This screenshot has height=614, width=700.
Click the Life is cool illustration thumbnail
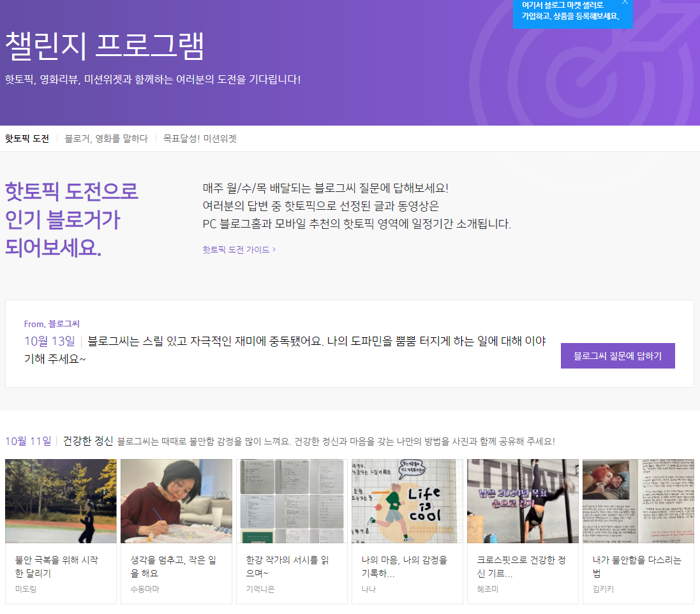(x=407, y=501)
